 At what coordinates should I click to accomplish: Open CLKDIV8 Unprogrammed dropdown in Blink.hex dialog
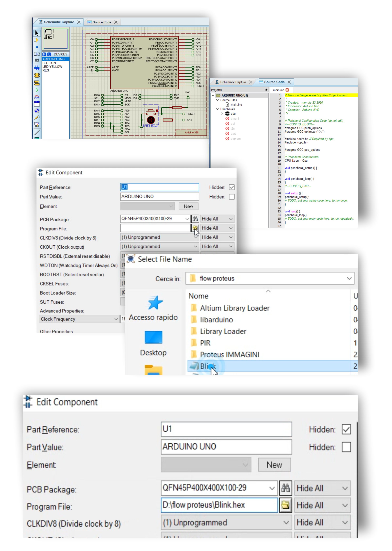click(226, 523)
